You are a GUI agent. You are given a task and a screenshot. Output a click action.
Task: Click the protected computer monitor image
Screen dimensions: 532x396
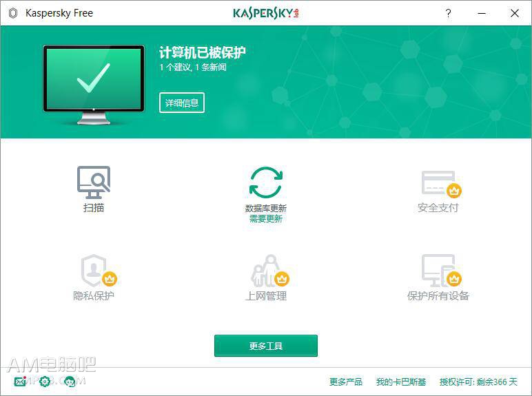[94, 85]
